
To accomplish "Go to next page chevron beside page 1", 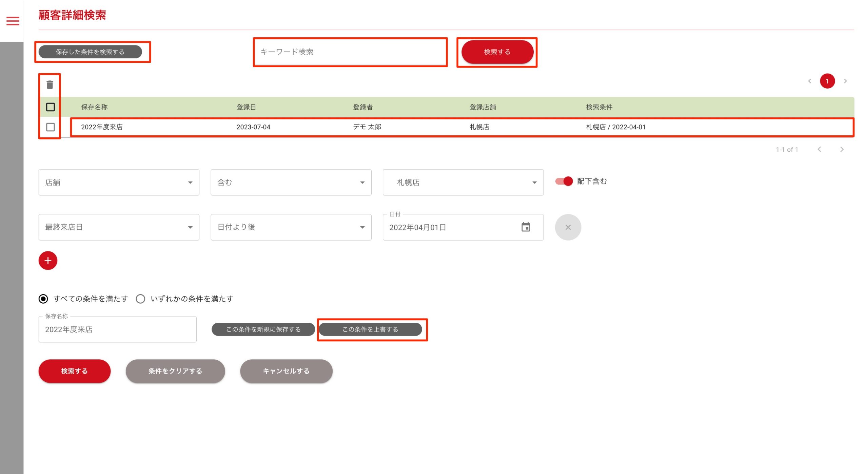I will [x=845, y=81].
